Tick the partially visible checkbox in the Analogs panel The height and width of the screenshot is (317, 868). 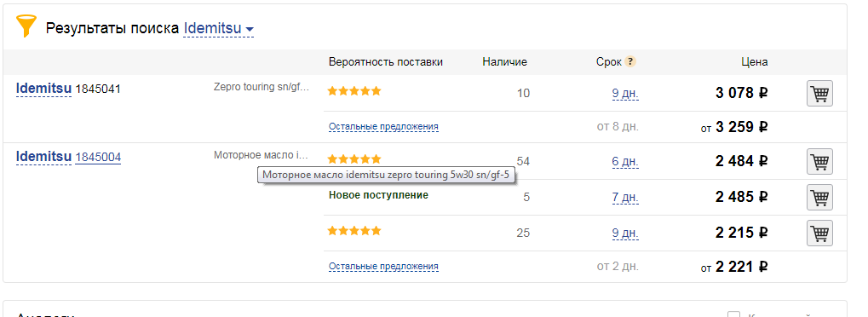(x=733, y=314)
